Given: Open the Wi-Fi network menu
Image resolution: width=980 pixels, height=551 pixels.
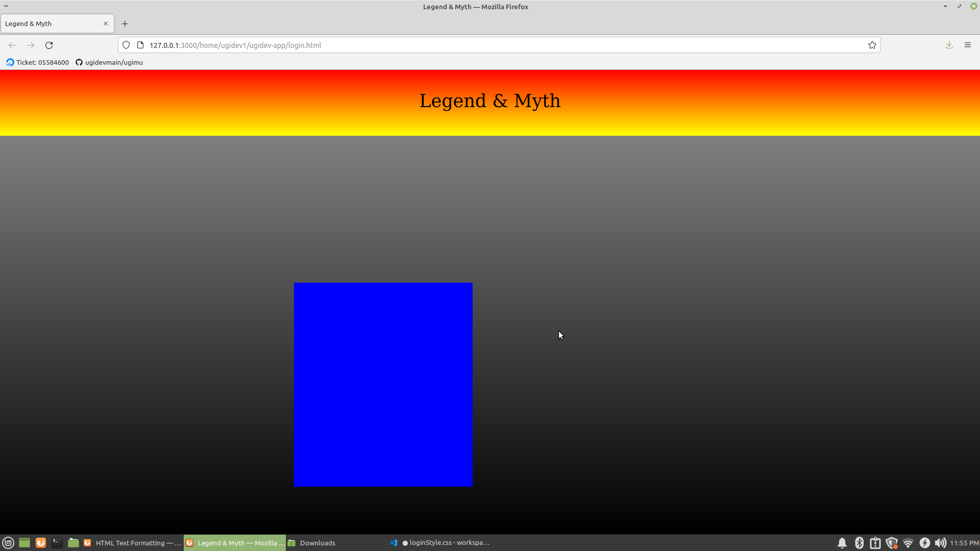Looking at the screenshot, I should click(908, 543).
